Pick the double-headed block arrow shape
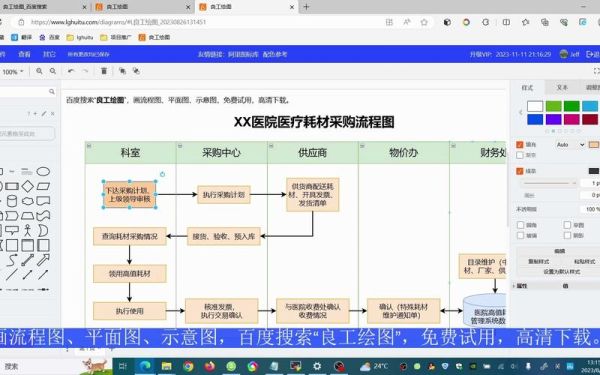The image size is (600, 375). coord(28,260)
